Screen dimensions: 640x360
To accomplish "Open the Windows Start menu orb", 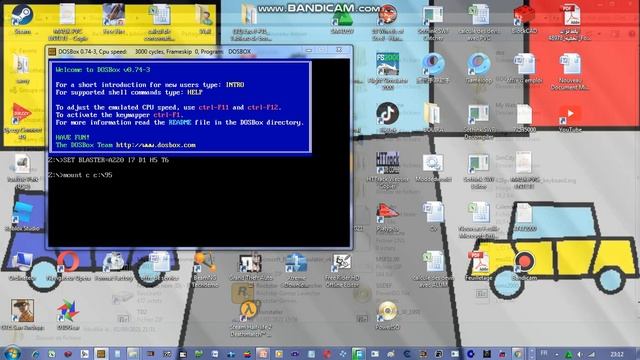I will pos(12,353).
